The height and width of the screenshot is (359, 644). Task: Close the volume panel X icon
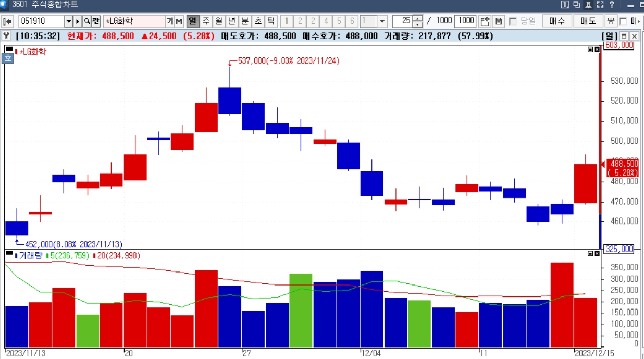[597, 254]
